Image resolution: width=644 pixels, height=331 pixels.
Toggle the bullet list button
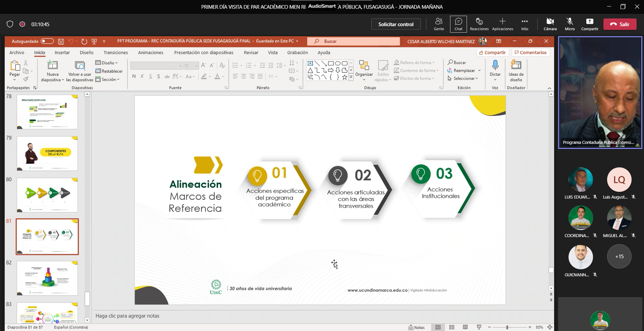235,65
